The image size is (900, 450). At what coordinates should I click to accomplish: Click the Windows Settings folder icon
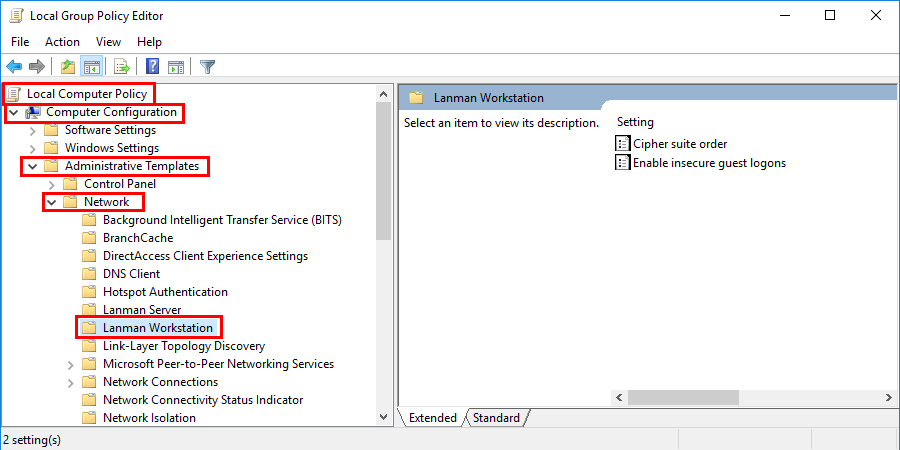coord(52,148)
